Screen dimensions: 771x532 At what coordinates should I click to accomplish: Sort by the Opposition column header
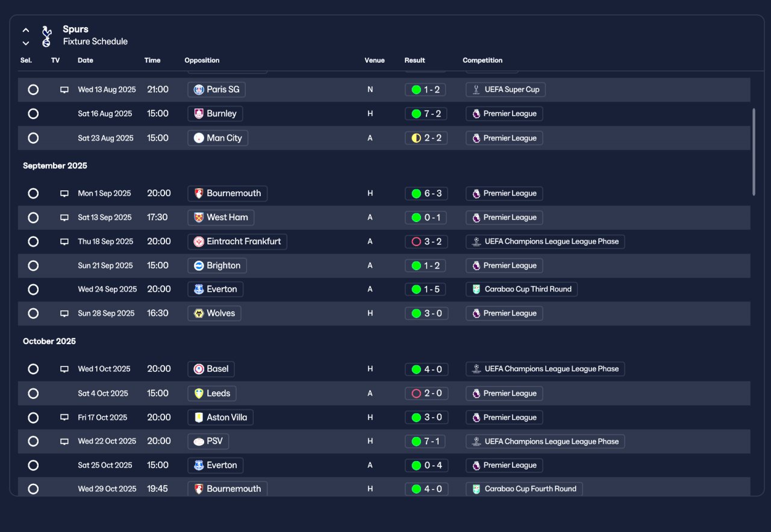tap(202, 60)
